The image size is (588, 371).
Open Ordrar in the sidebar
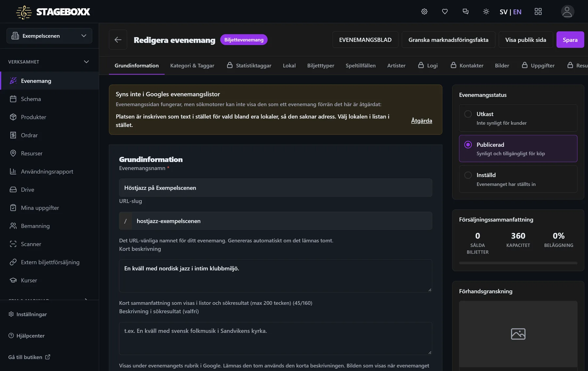[49, 135]
